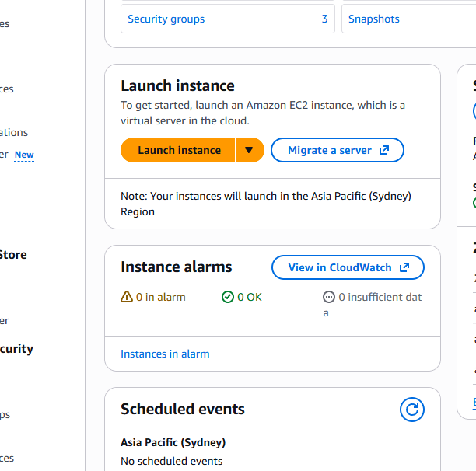Open the Instances in alarm link
This screenshot has width=476, height=471.
(165, 354)
